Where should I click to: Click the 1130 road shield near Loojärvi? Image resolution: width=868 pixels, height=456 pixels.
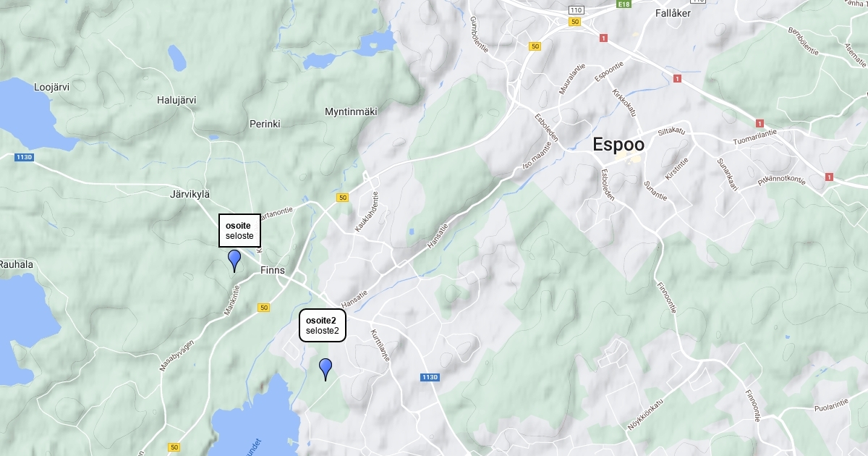tap(24, 156)
